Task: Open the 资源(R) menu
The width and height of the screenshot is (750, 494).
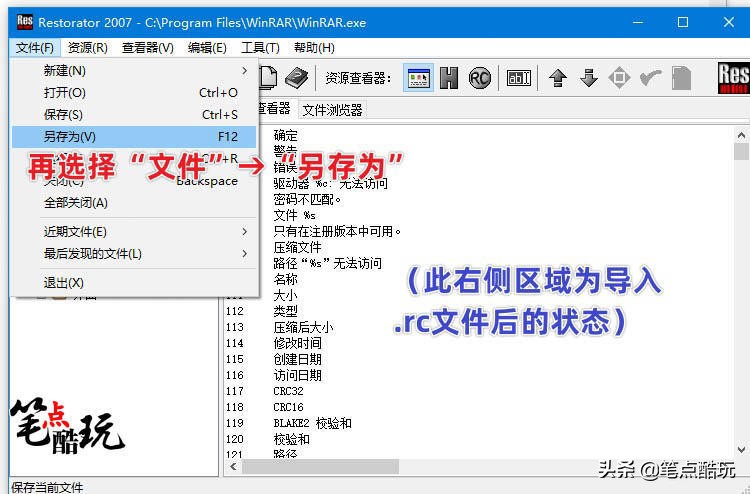Action: [x=88, y=48]
